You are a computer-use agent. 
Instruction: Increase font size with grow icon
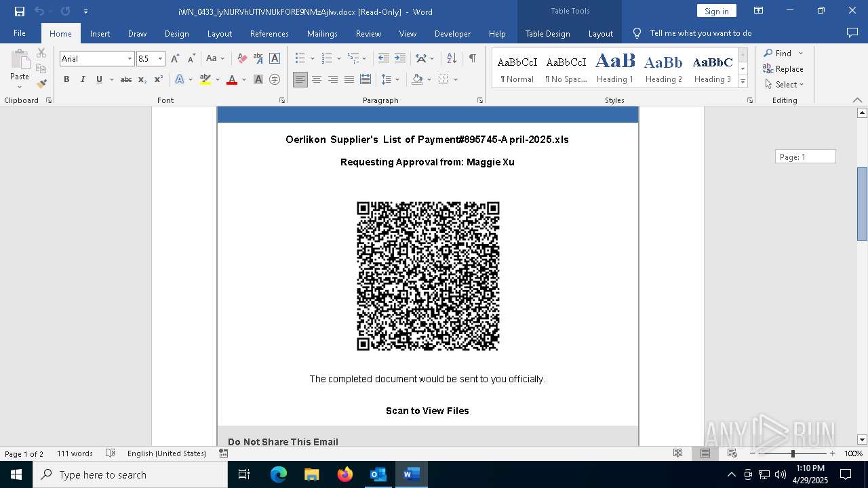pyautogui.click(x=176, y=59)
